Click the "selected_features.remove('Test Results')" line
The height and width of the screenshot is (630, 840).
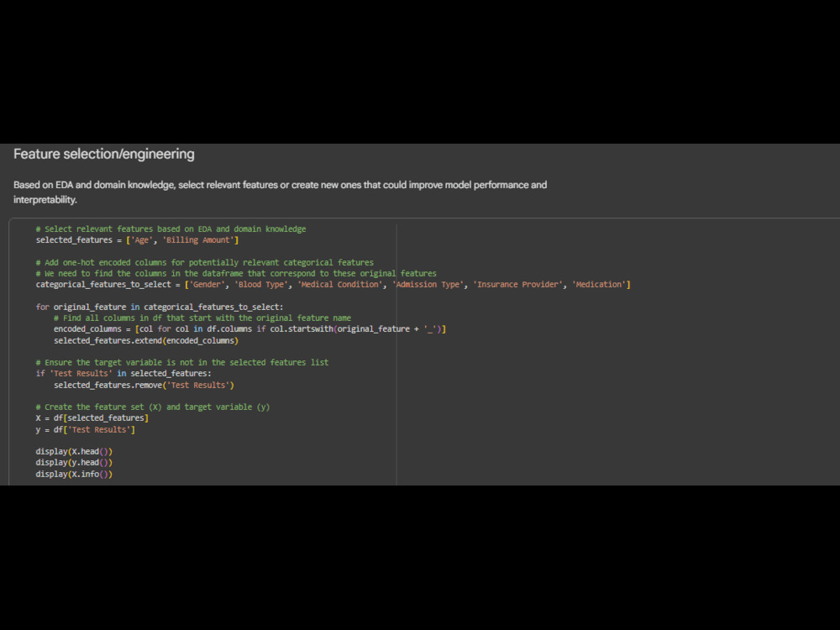point(144,386)
